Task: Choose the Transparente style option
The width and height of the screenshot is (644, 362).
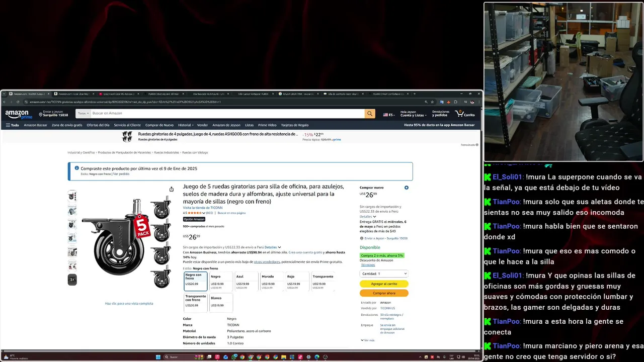Action: pyautogui.click(x=323, y=282)
